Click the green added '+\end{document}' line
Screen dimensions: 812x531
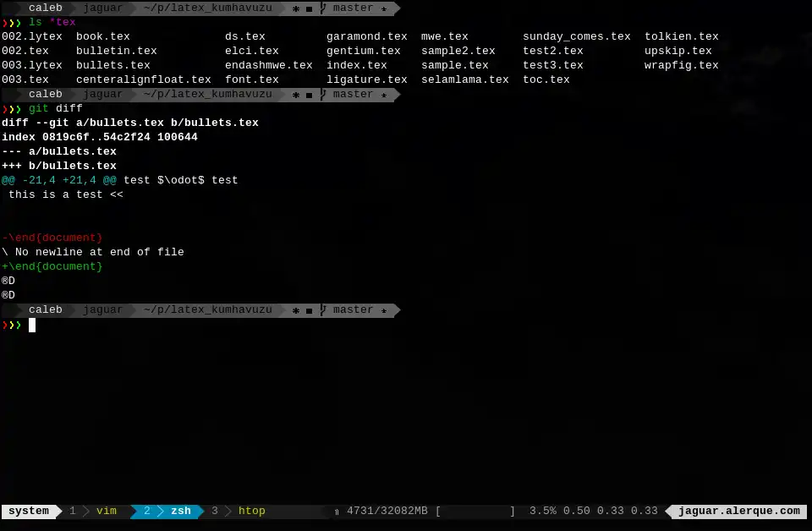coord(52,266)
